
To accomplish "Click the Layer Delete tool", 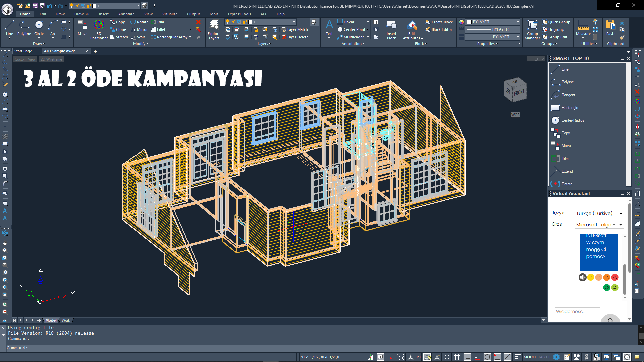I will [x=295, y=37].
